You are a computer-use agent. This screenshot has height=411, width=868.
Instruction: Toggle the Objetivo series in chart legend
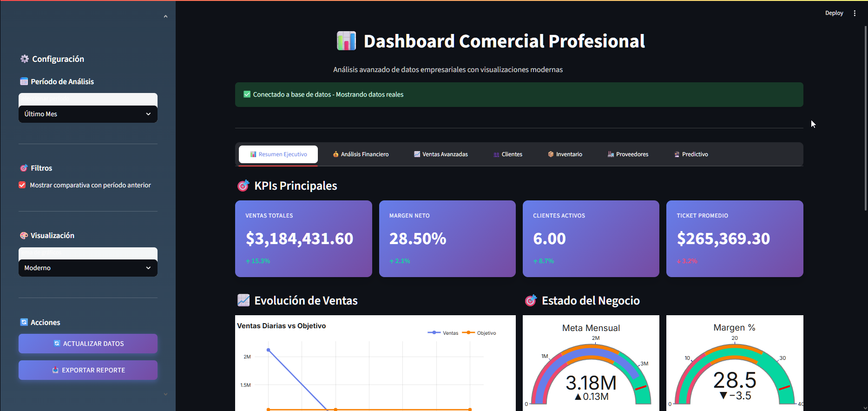tap(480, 333)
